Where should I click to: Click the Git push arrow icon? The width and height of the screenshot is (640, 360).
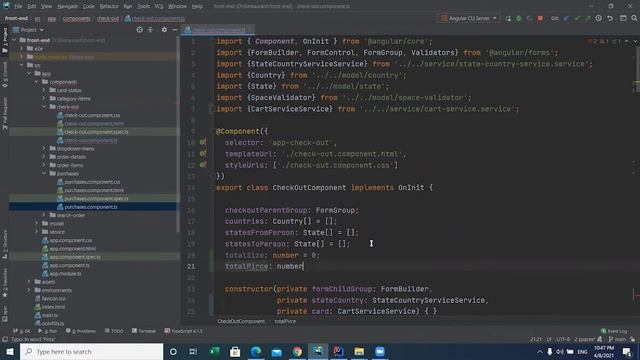[587, 18]
